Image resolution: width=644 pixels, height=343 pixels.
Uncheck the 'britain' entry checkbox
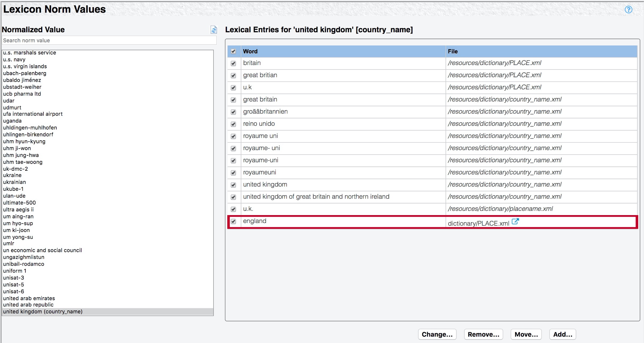click(x=233, y=64)
